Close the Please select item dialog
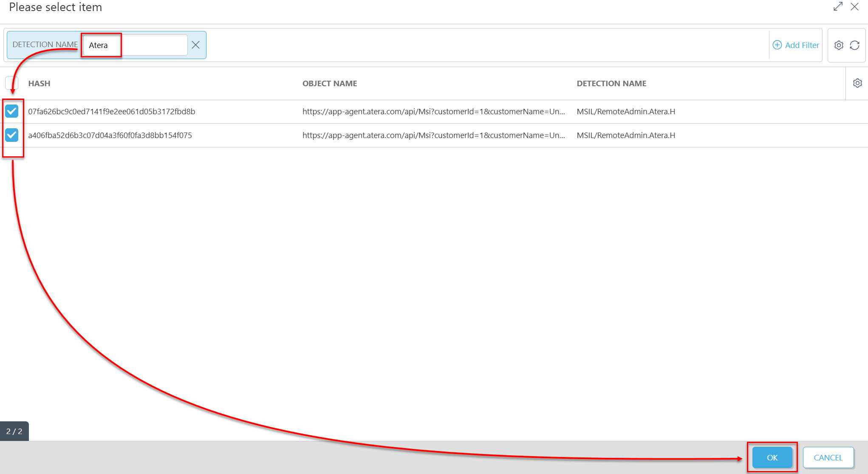This screenshot has height=474, width=868. coord(854,6)
